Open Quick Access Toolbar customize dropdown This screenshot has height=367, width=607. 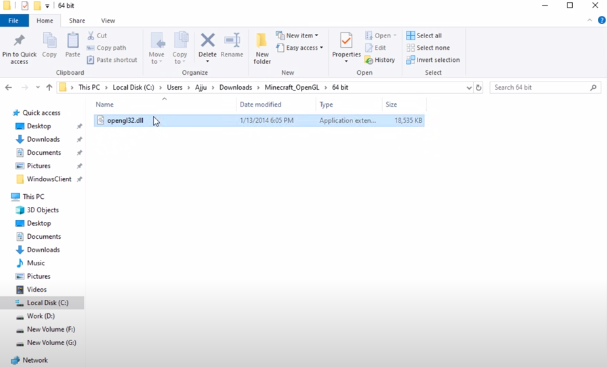[x=47, y=6]
